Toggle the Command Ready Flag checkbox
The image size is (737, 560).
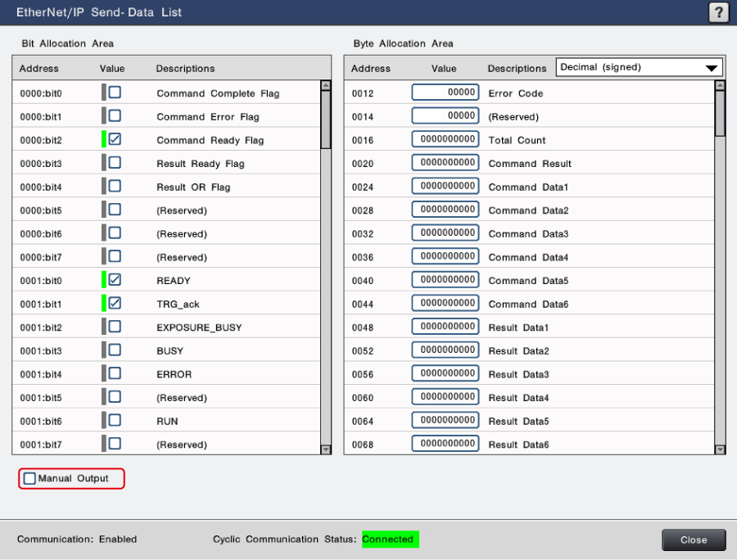115,140
